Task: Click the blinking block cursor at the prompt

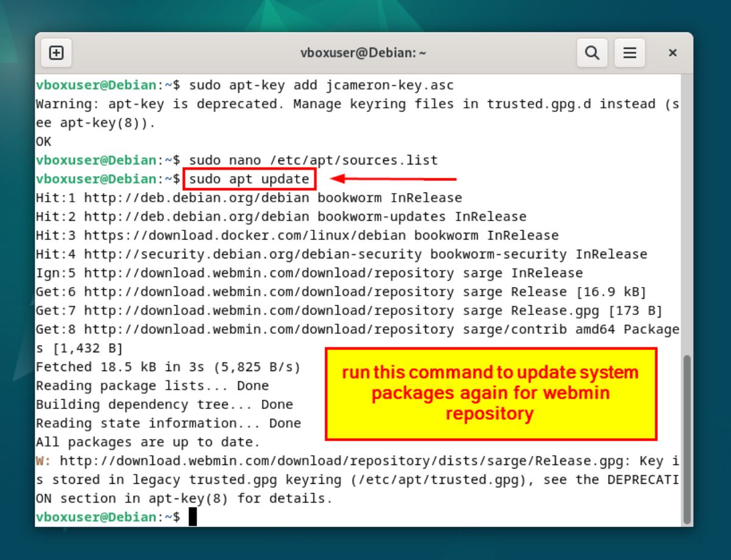Action: tap(195, 517)
